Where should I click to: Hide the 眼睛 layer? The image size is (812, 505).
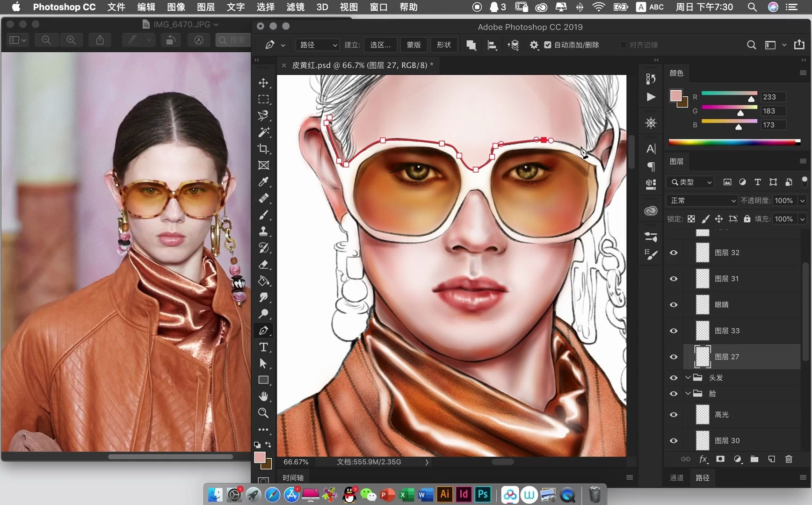click(674, 305)
